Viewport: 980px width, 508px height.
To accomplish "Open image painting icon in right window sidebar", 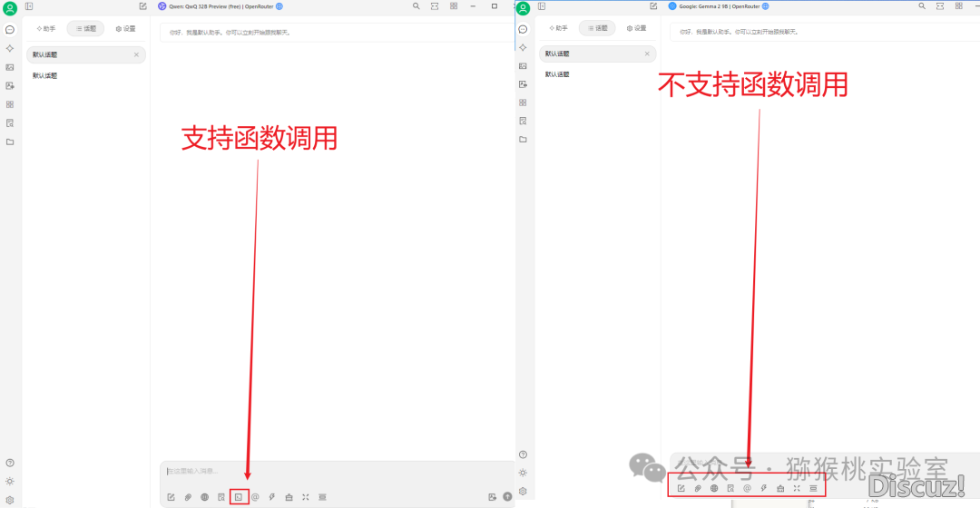I will (x=524, y=65).
